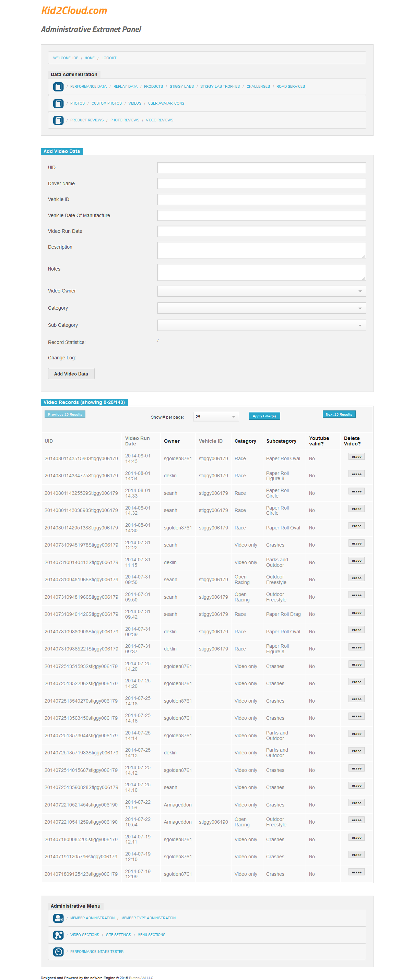
Task: Click into the Description text area
Action: click(261, 250)
